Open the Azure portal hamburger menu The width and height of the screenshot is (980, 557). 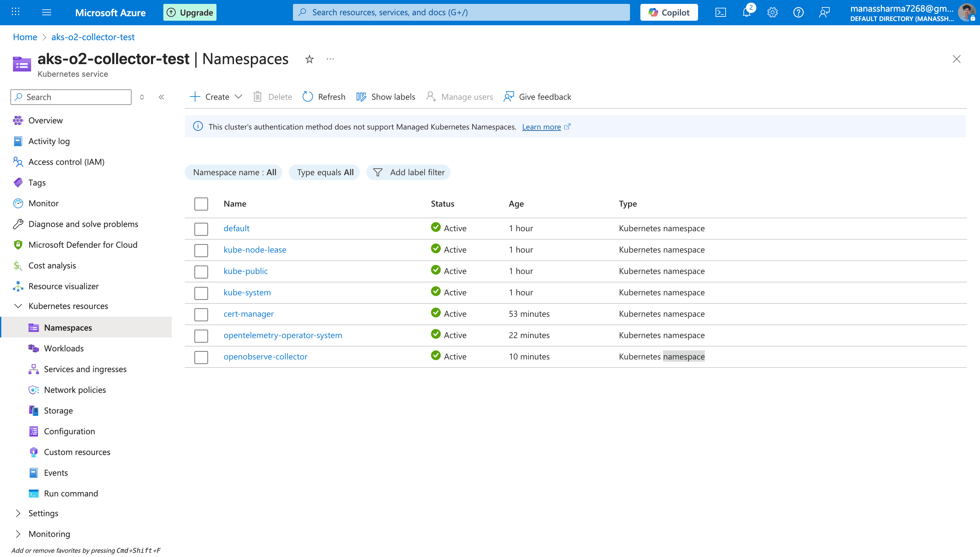(x=46, y=12)
